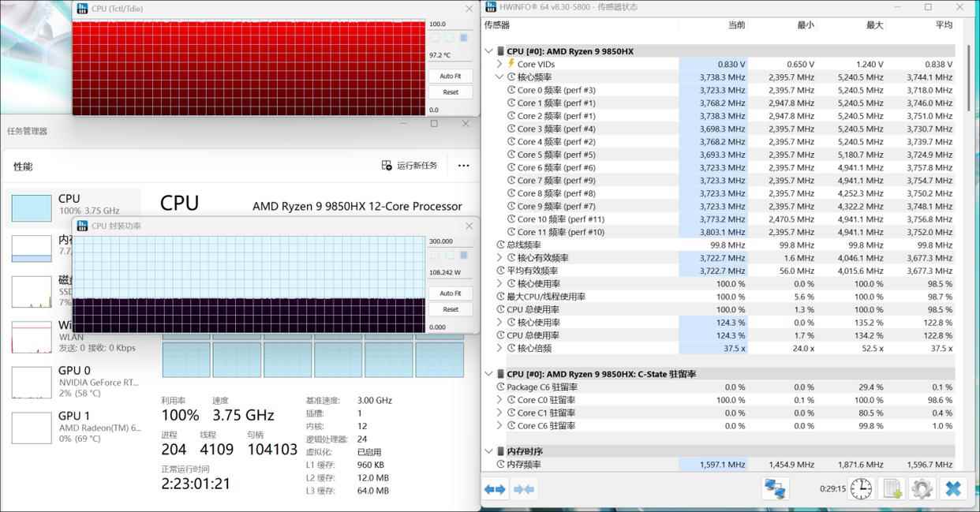The height and width of the screenshot is (512, 980).
Task: Click the upper limit field 300.000 in 封装功率 graph
Action: [450, 241]
